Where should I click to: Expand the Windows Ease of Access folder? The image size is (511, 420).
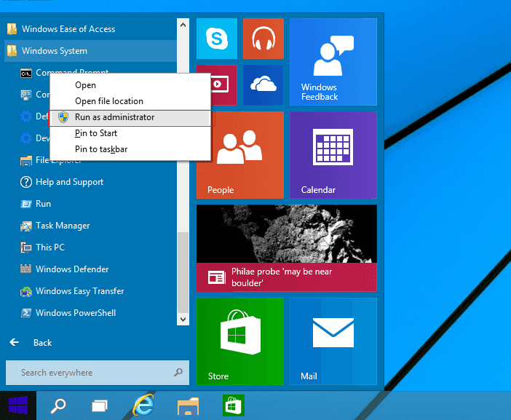coord(68,29)
